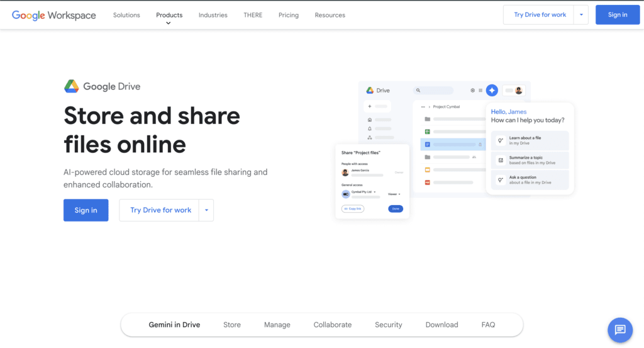This screenshot has width=644, height=348.
Task: Click the settings gear icon in Drive illustration
Action: 473,91
